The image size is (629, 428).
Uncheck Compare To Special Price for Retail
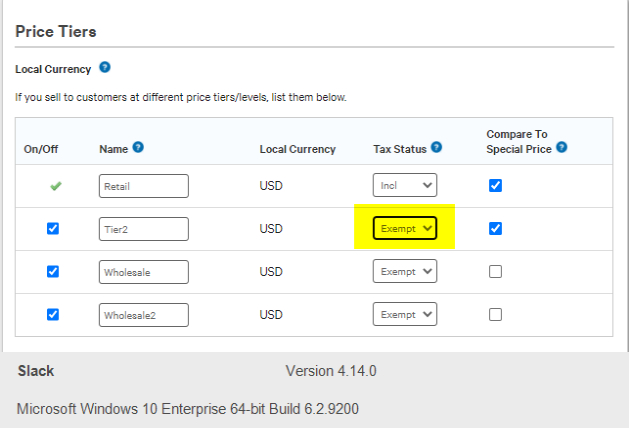495,185
